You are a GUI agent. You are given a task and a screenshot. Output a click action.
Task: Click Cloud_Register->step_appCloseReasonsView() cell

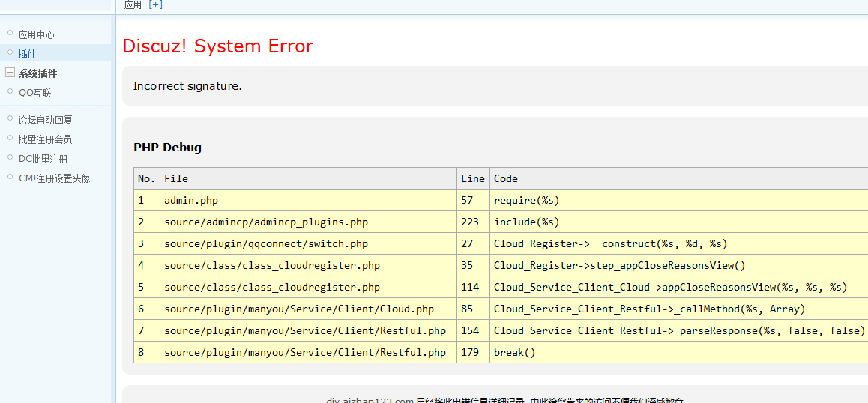click(x=678, y=265)
